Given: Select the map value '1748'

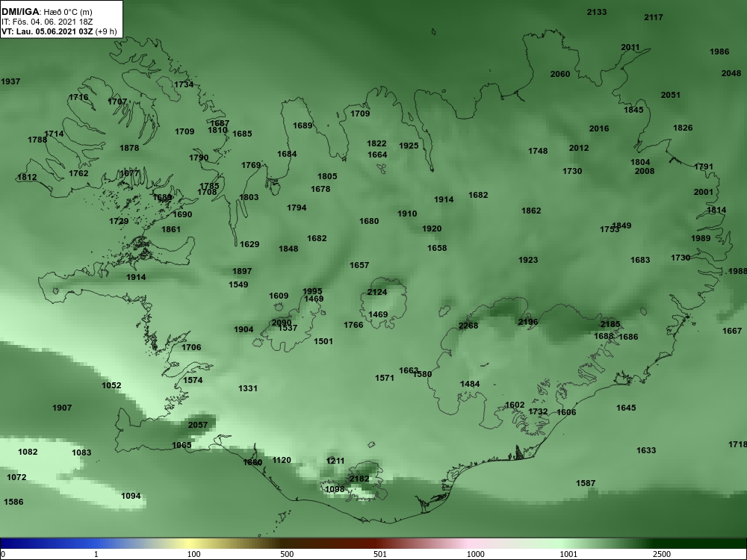Looking at the screenshot, I should [537, 151].
